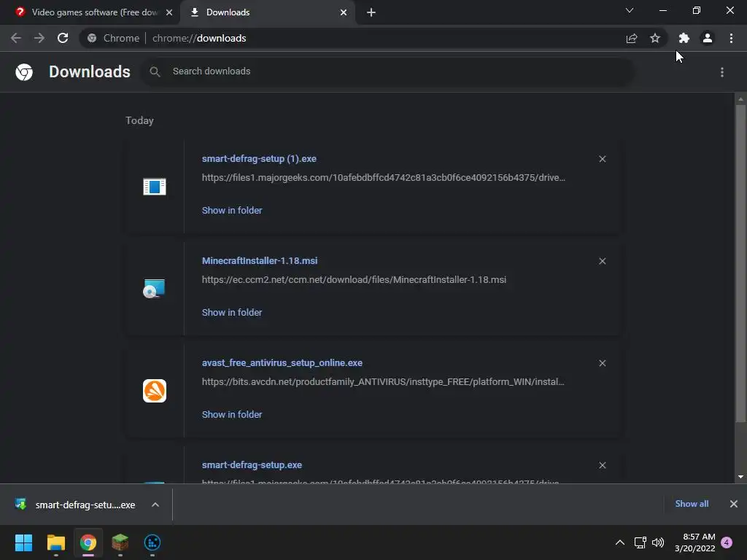
Task: Remove MinecraftInstaller-1.18.msi from list
Action: pos(602,261)
